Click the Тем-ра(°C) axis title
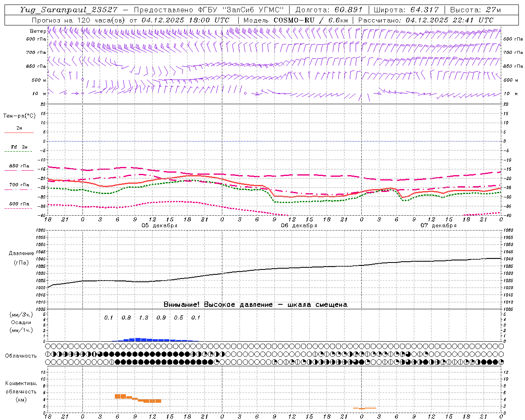The height and width of the screenshot is (420, 525). tap(19, 116)
